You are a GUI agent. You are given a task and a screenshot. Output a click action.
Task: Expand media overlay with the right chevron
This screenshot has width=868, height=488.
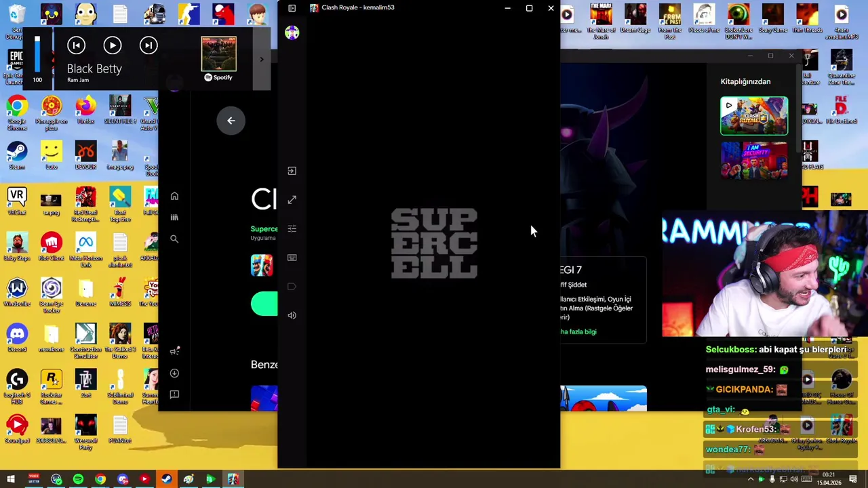262,59
